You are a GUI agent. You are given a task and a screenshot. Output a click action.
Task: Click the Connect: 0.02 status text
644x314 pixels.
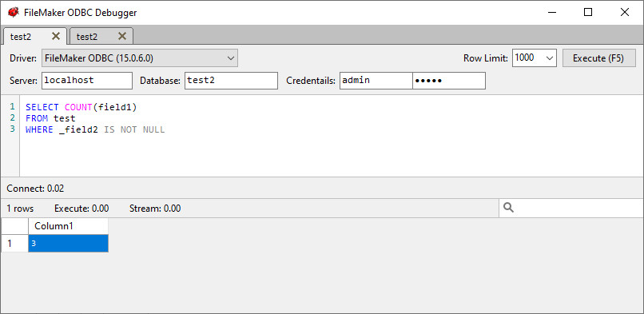[x=35, y=189]
